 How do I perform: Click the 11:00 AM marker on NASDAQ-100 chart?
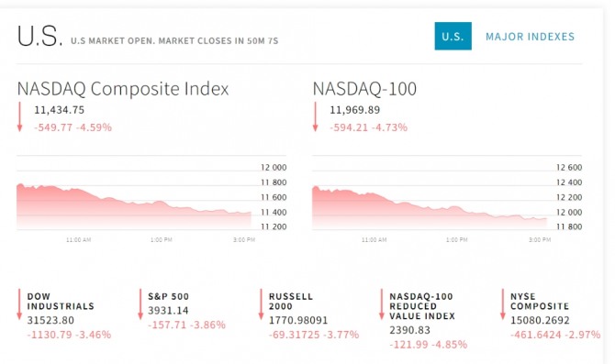pos(374,239)
